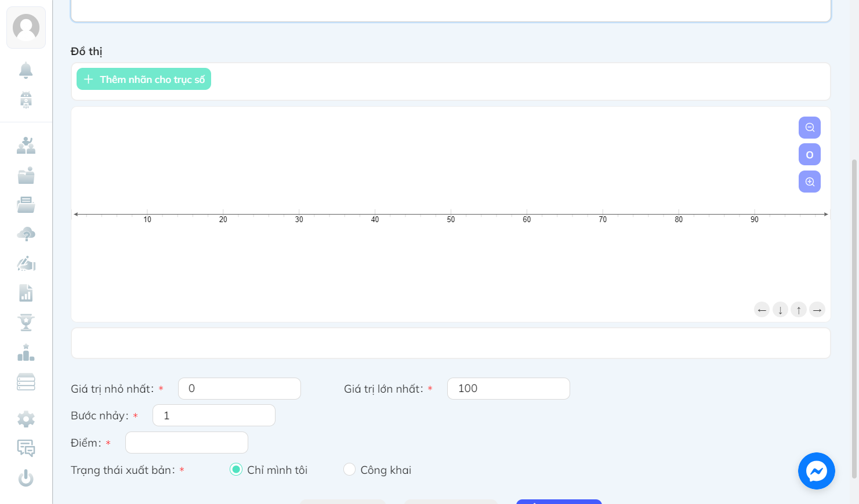859x504 pixels.
Task: Select the 'Chỉ mình tôi' radio option
Action: click(x=236, y=469)
